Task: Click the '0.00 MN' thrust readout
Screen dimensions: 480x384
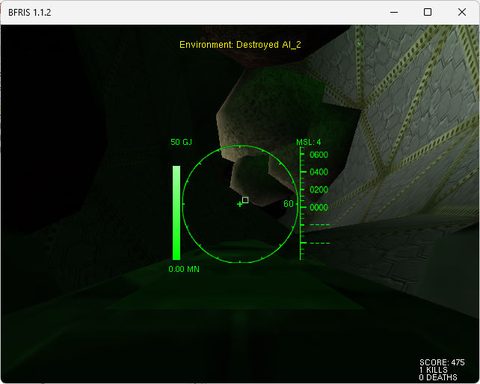Action: 184,269
